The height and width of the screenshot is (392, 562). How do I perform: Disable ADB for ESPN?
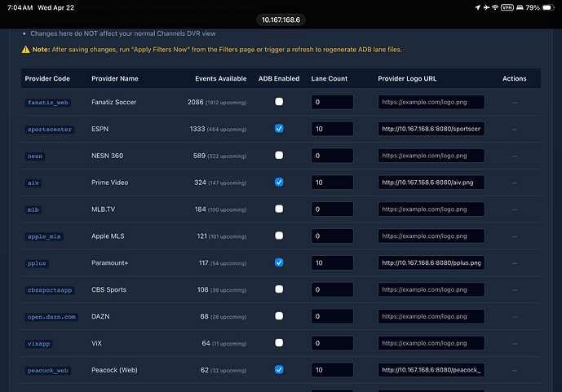pyautogui.click(x=279, y=129)
